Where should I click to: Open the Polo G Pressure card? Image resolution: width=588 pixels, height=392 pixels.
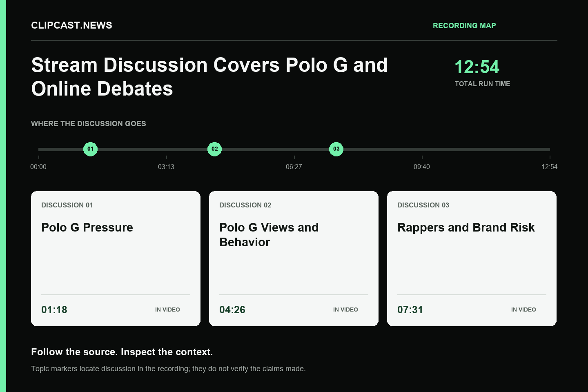point(116,258)
